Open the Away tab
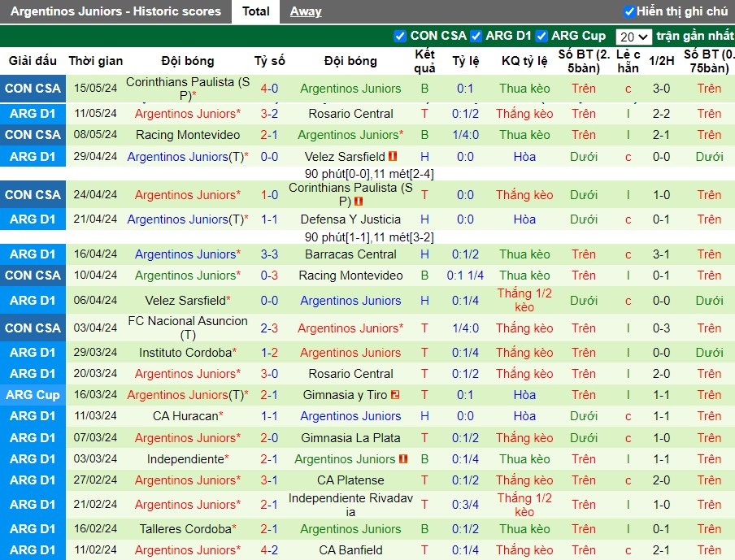Viewport: 735px width, 560px height. coord(306,11)
